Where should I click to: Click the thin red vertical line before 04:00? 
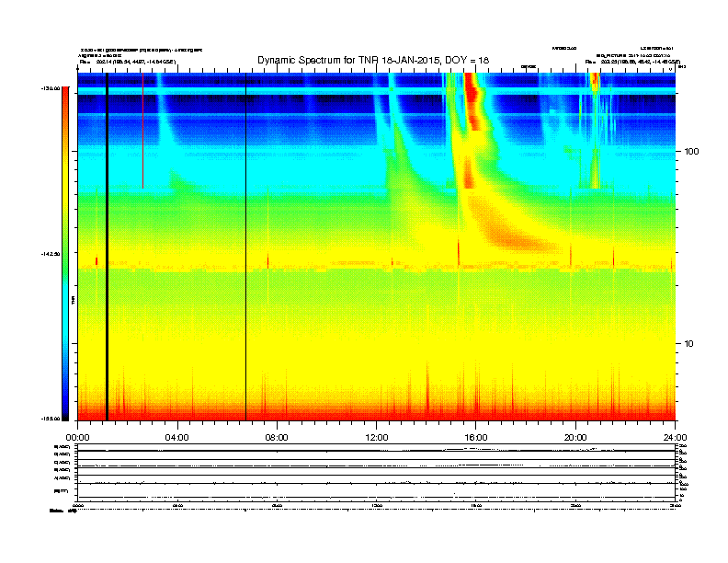tap(143, 131)
